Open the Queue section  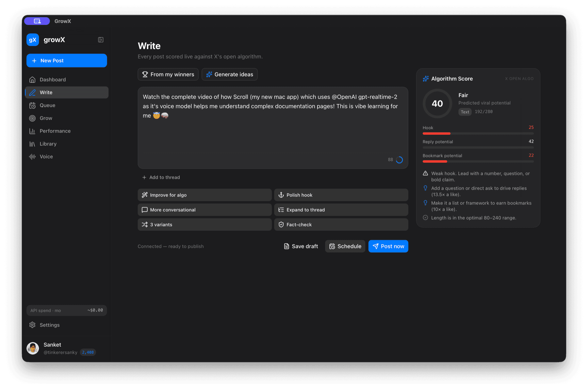click(67, 105)
